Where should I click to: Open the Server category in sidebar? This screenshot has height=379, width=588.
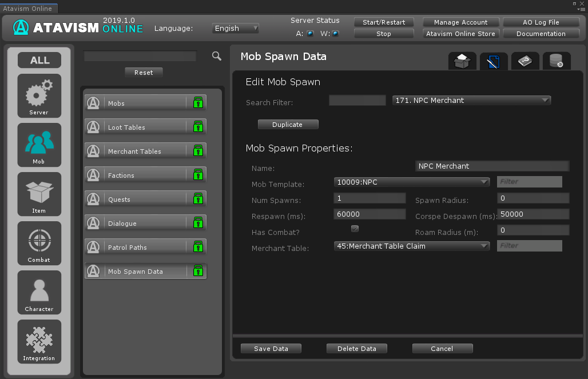point(39,95)
